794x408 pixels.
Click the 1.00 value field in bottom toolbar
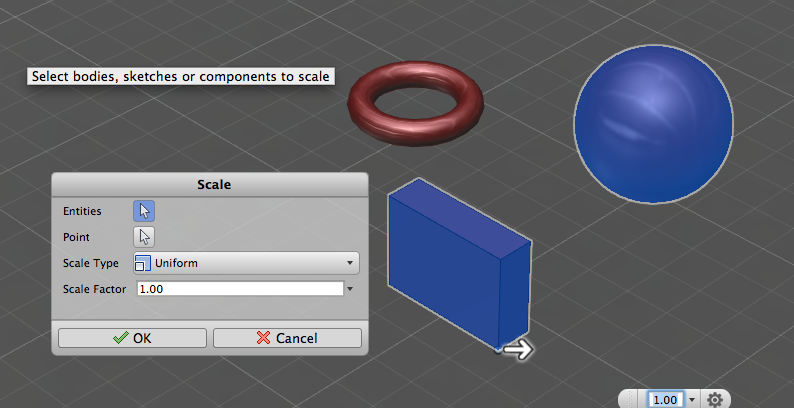[x=665, y=399]
